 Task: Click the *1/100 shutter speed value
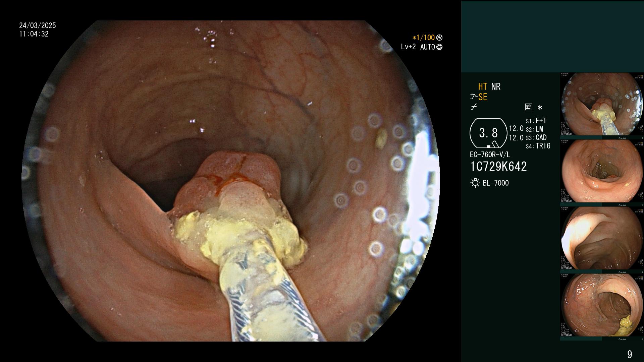tap(424, 38)
